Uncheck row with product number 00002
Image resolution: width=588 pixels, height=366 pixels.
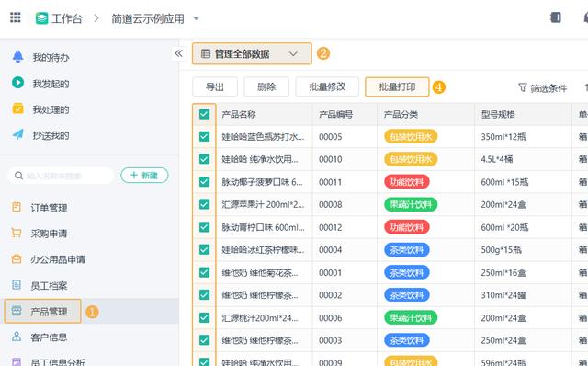pos(204,295)
